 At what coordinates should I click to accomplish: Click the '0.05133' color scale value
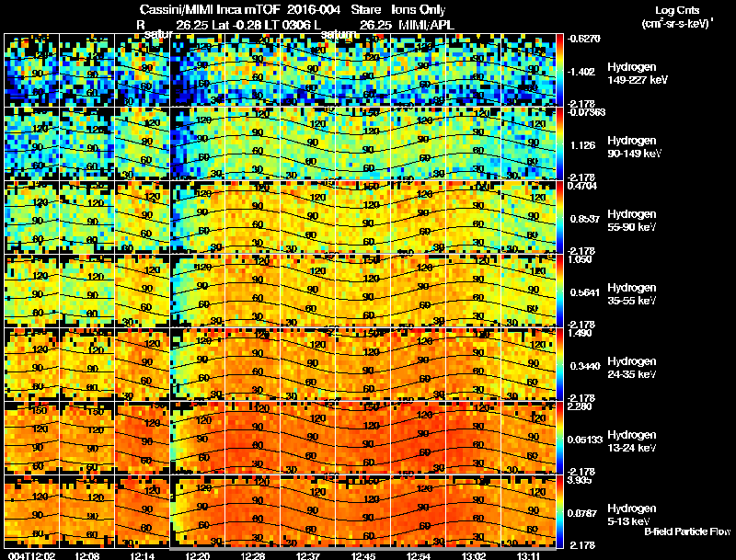[x=585, y=440]
